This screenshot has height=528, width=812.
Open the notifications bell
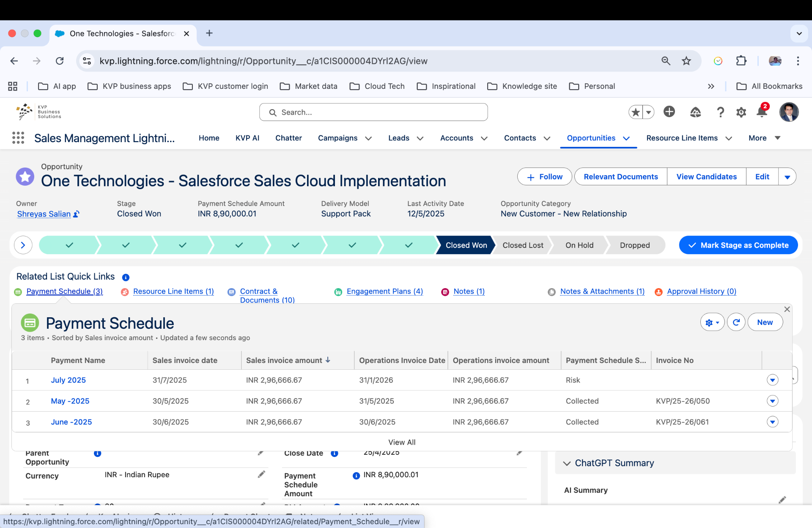(762, 112)
